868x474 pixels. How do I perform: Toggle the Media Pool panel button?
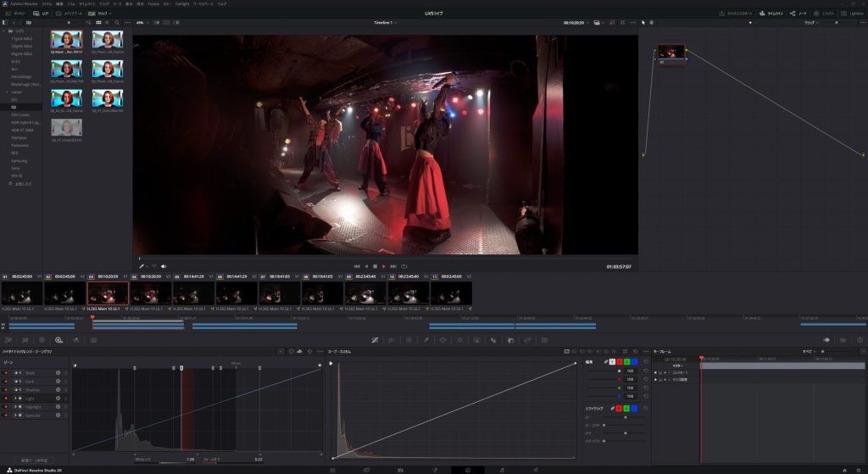point(70,14)
